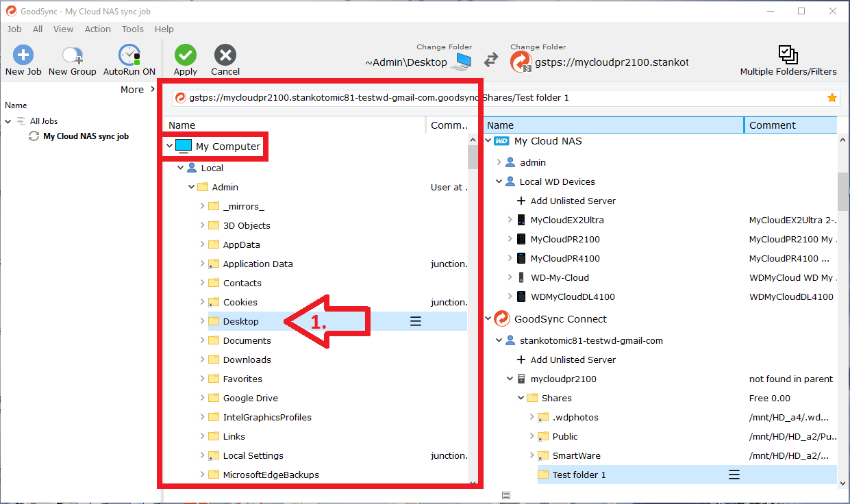Click the green Apply checkmark
This screenshot has width=850, height=504.
[185, 55]
